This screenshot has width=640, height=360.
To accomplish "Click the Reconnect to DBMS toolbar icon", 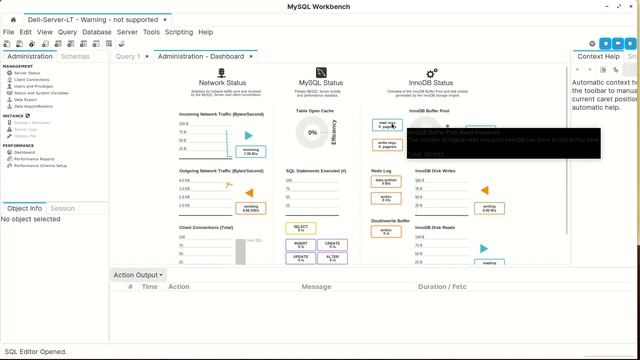I will tap(122, 44).
